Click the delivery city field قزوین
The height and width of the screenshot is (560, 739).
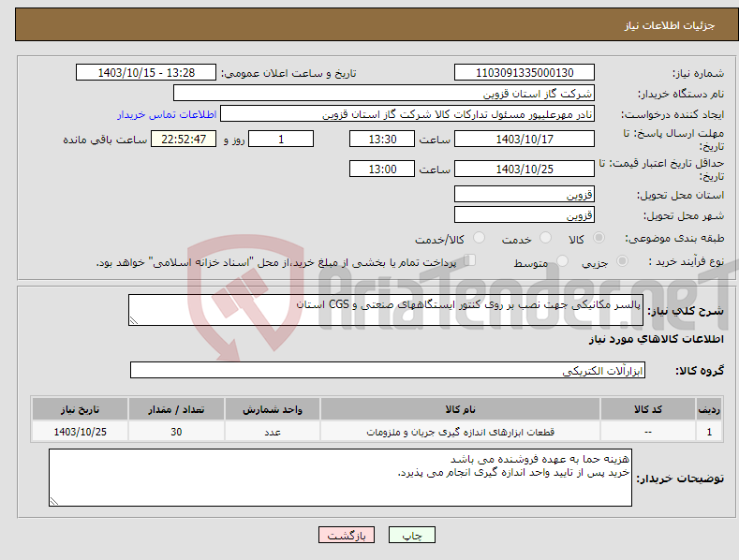tap(525, 215)
